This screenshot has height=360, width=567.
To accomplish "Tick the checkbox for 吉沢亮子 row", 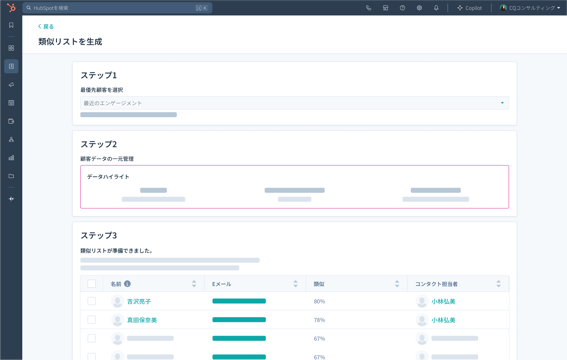I will pos(91,301).
